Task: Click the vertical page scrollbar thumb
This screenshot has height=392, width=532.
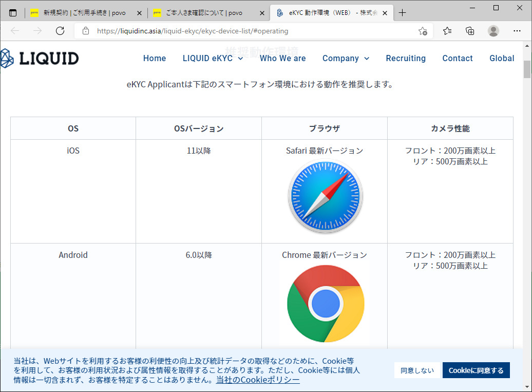Action: tap(527, 69)
